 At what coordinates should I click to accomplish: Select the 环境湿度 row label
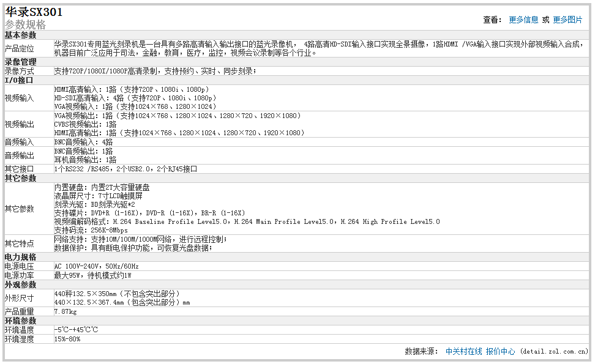point(20,339)
